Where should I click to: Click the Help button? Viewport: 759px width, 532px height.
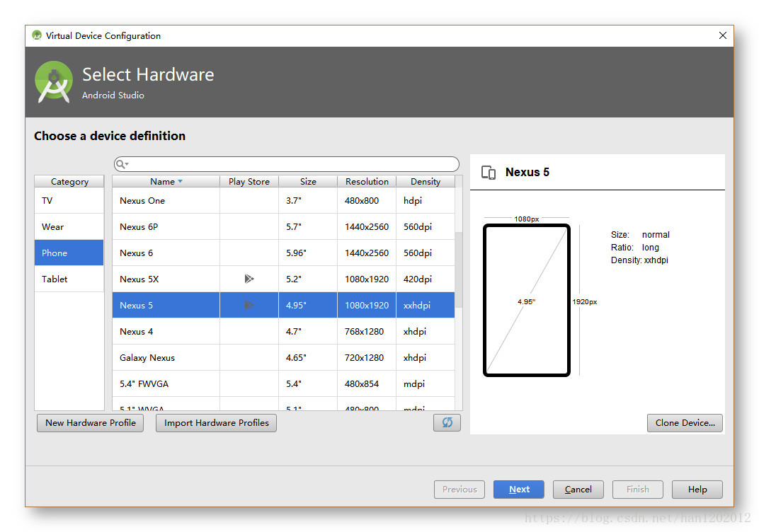point(697,489)
